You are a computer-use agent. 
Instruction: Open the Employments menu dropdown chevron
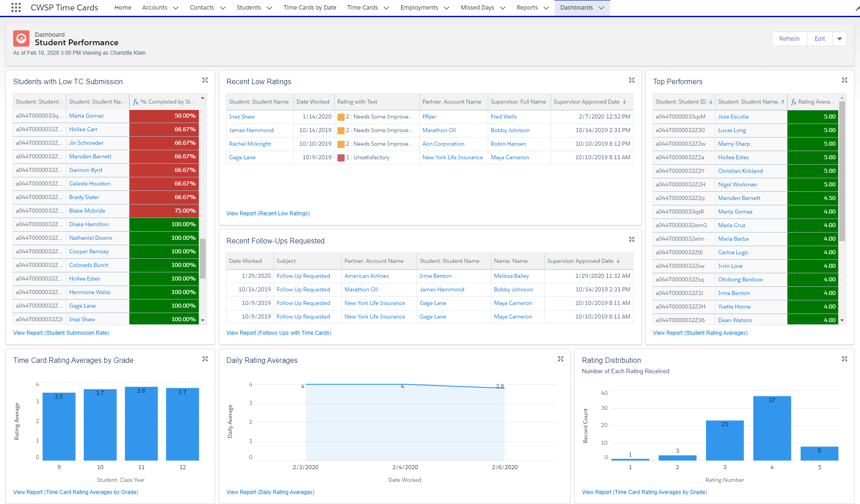pyautogui.click(x=447, y=8)
